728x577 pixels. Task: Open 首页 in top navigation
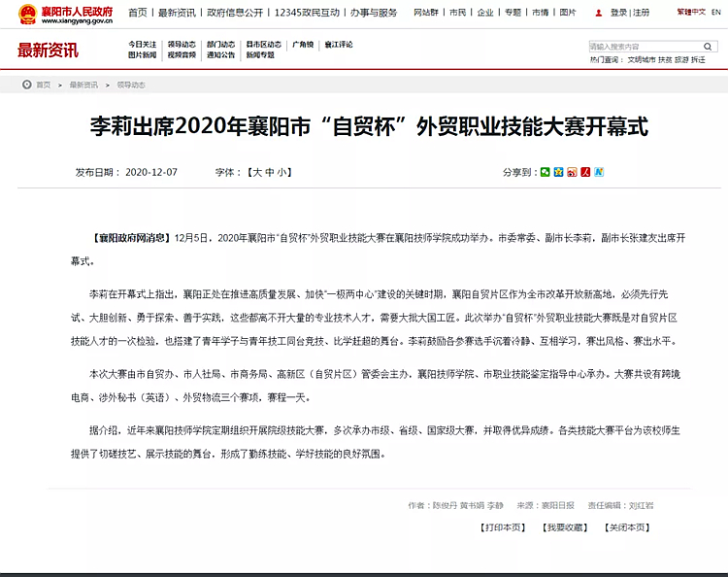pos(138,13)
